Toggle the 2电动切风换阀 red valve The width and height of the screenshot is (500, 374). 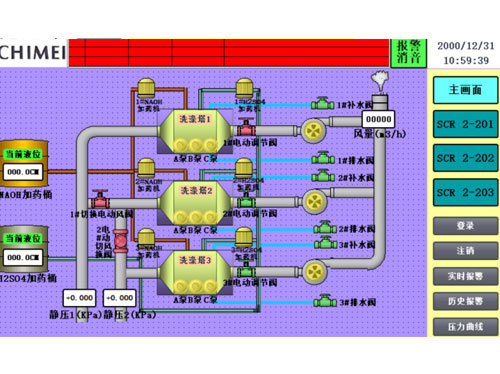point(121,241)
